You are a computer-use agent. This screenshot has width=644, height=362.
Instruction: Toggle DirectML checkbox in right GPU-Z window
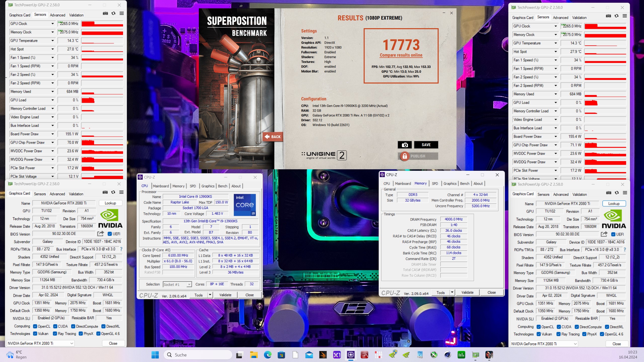click(x=607, y=327)
